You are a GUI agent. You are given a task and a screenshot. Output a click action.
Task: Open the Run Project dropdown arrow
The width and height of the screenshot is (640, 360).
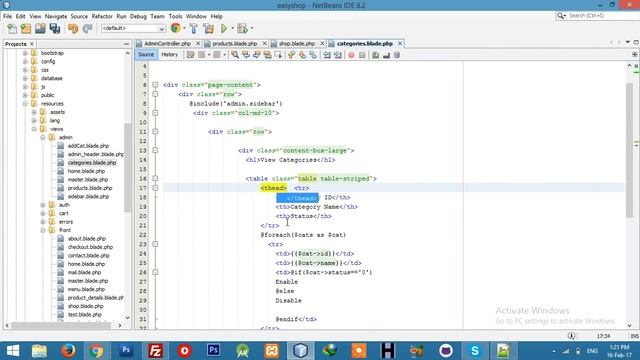point(232,28)
